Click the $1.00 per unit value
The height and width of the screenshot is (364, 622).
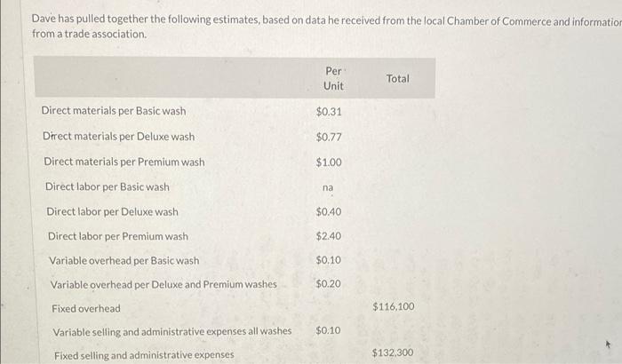329,162
